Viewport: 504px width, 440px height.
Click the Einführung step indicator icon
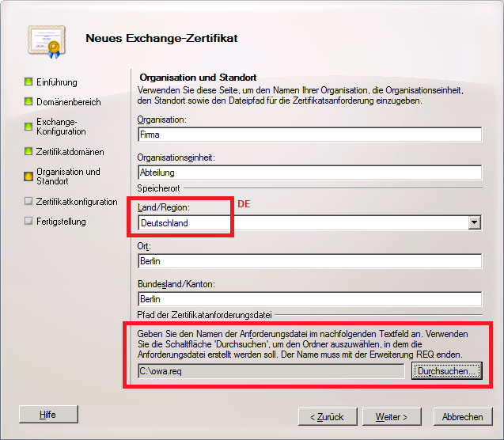tap(28, 82)
